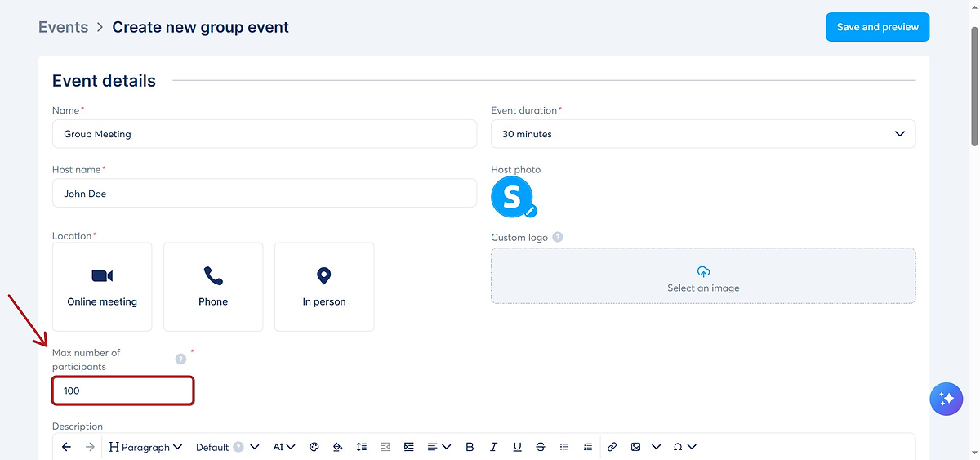Open the background fill color tool
980x460 pixels.
pos(338,447)
